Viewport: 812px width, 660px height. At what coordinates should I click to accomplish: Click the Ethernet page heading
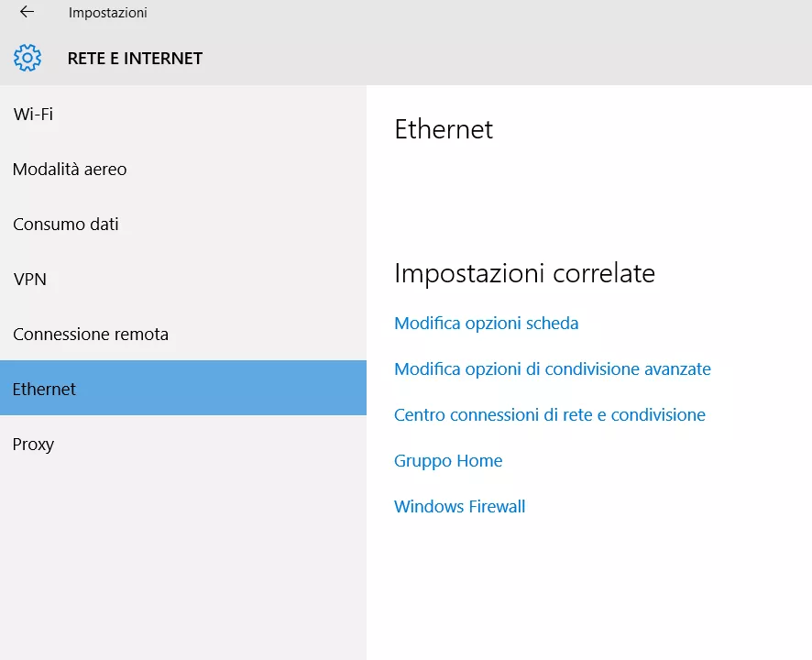click(x=444, y=129)
